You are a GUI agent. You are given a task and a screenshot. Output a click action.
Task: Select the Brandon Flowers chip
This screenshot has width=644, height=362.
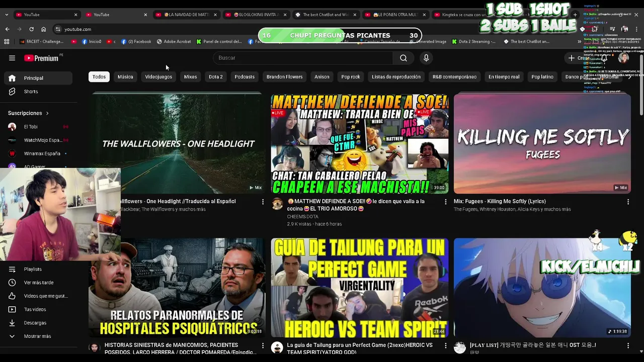(x=285, y=77)
